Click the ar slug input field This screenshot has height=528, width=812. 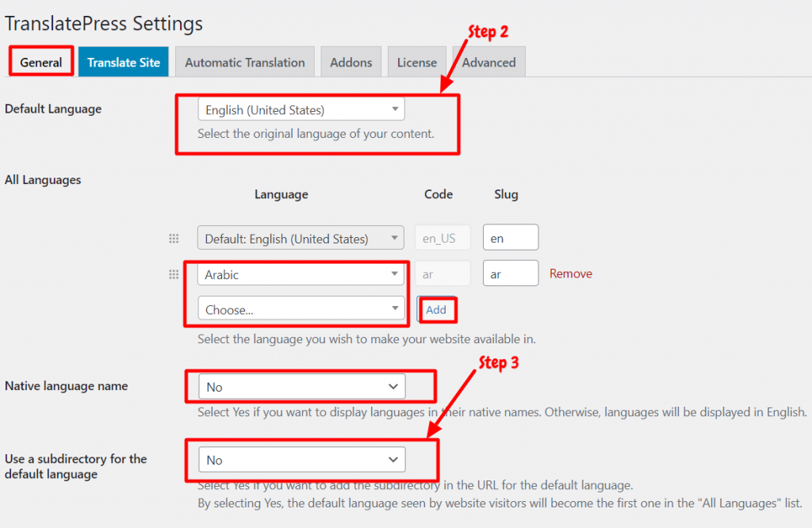pos(511,274)
